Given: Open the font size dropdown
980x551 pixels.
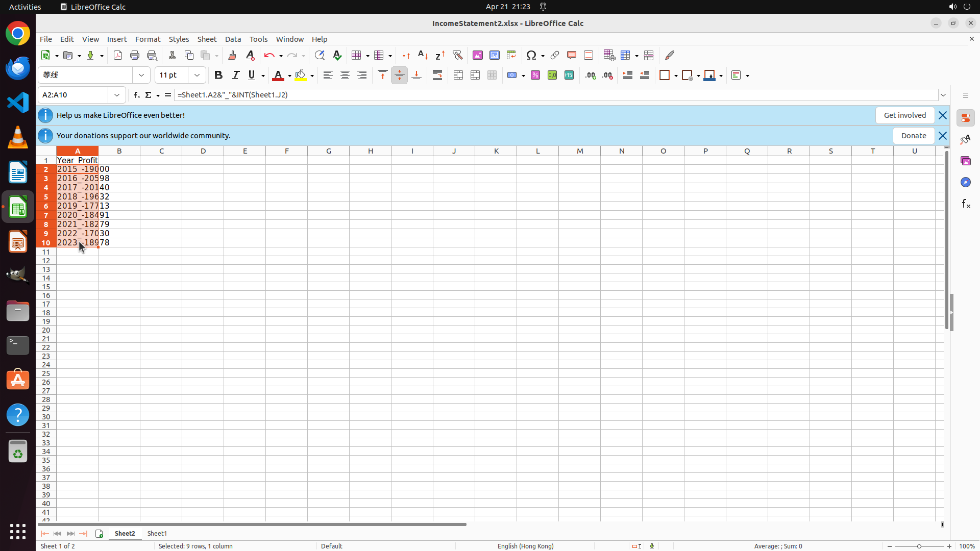Looking at the screenshot, I should click(197, 76).
